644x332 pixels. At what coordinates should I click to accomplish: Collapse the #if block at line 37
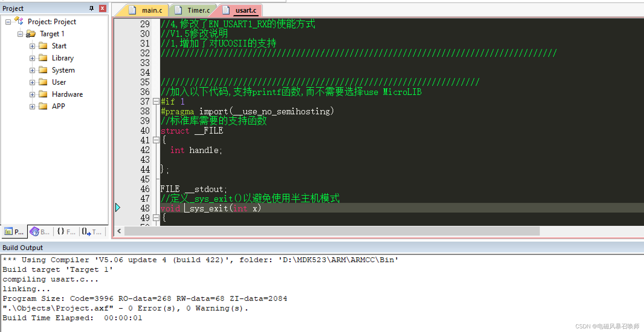click(x=156, y=102)
